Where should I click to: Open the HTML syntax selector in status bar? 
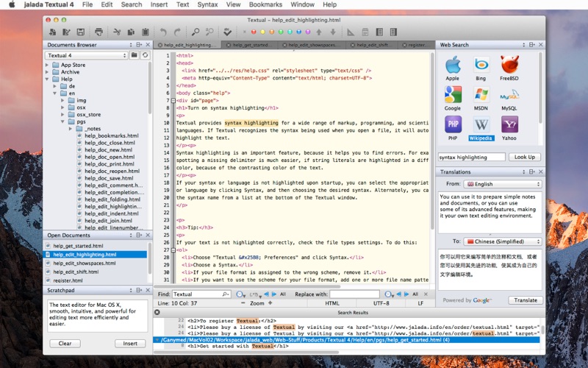pyautogui.click(x=332, y=303)
